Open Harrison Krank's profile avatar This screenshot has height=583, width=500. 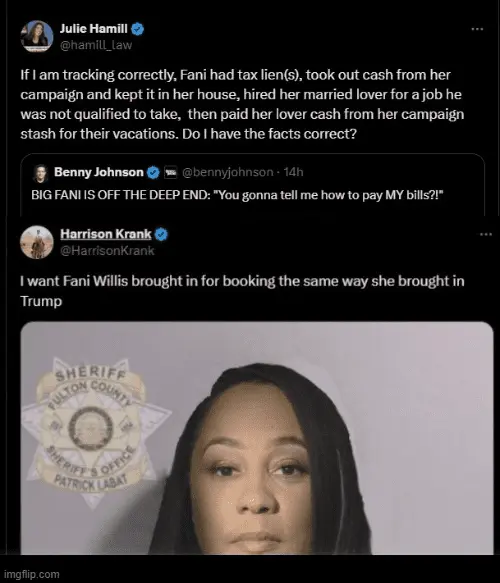36,242
